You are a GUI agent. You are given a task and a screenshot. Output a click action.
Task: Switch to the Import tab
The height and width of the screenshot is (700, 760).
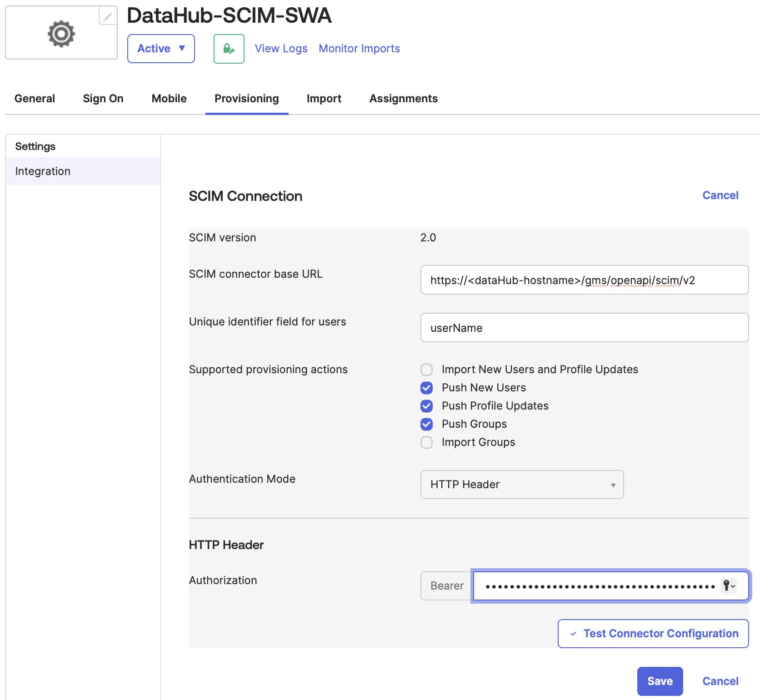[324, 99]
